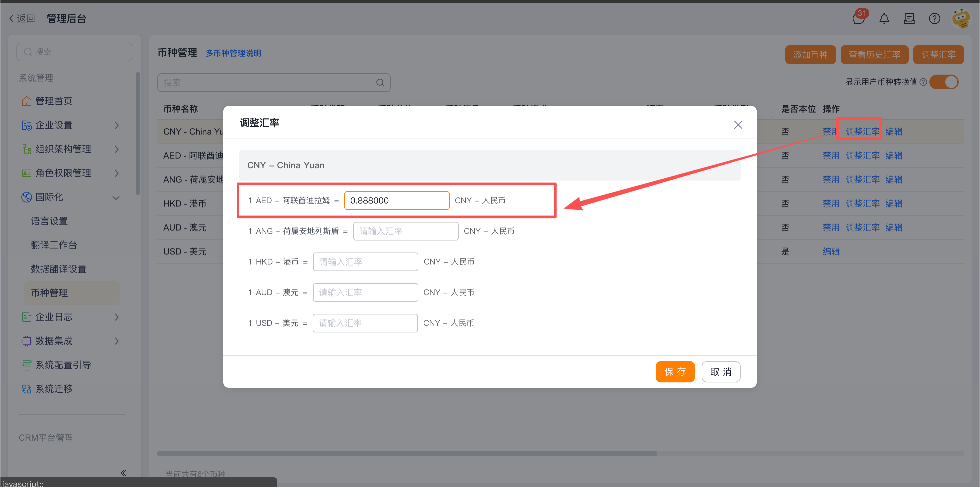Collapse the 国际化 menu
This screenshot has height=487, width=980.
pyautogui.click(x=70, y=197)
